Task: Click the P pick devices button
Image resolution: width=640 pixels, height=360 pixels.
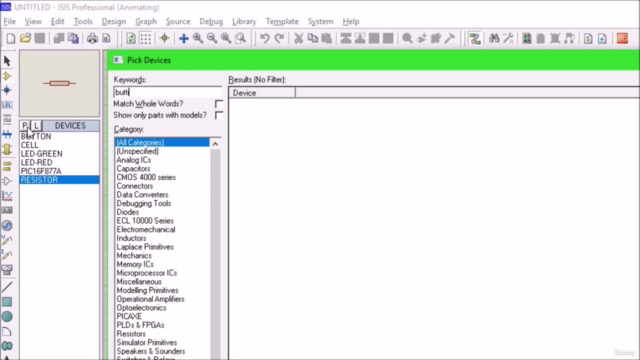Action: 25,126
